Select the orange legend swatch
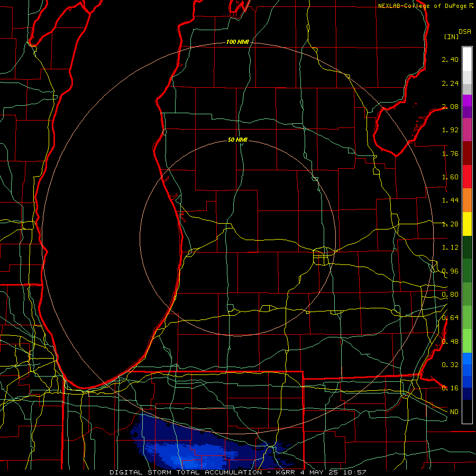This screenshot has width=476, height=476. point(467,200)
